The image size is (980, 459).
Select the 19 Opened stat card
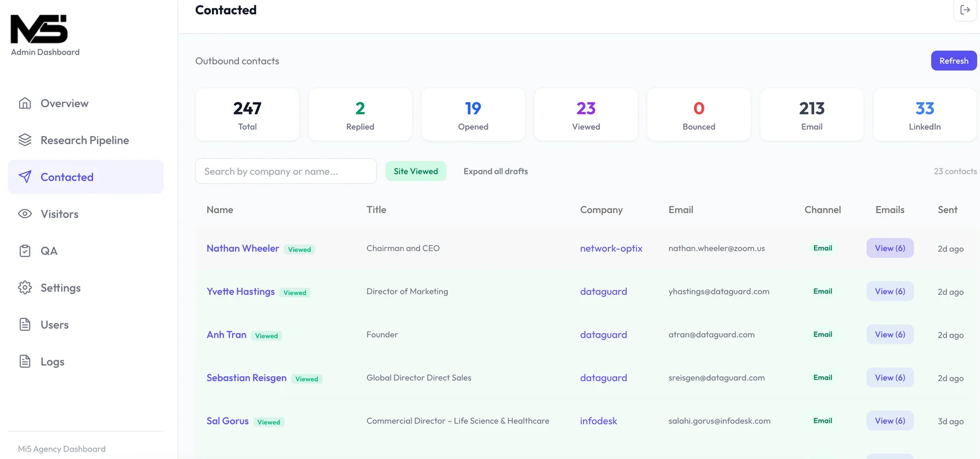pos(473,115)
